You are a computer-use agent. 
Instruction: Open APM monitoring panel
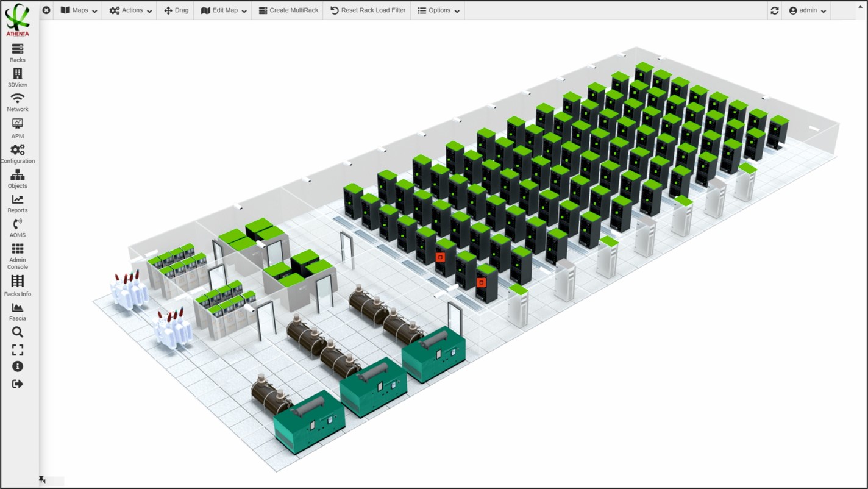click(x=18, y=127)
